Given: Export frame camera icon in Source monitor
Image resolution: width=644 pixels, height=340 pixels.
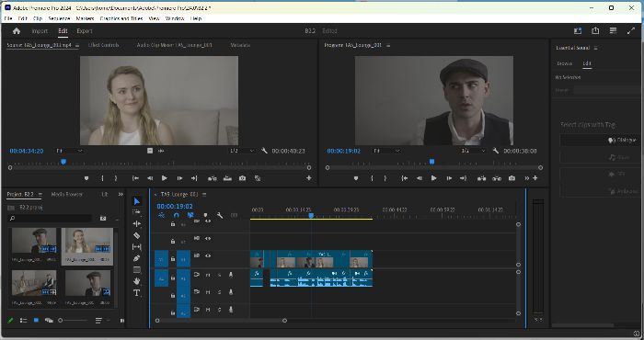Looking at the screenshot, I should click(x=243, y=178).
